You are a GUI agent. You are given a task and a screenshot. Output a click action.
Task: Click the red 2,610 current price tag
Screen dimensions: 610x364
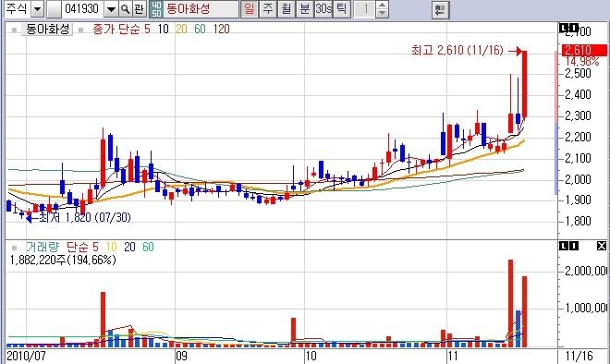[x=584, y=50]
